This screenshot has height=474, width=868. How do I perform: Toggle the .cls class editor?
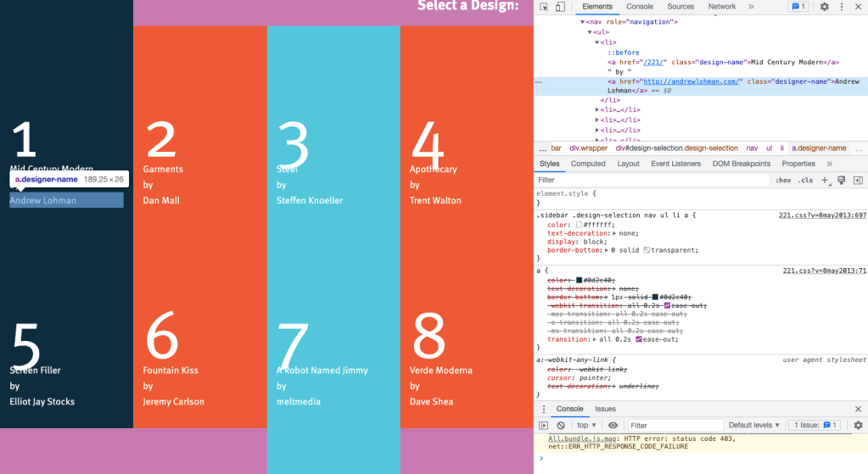click(x=805, y=181)
